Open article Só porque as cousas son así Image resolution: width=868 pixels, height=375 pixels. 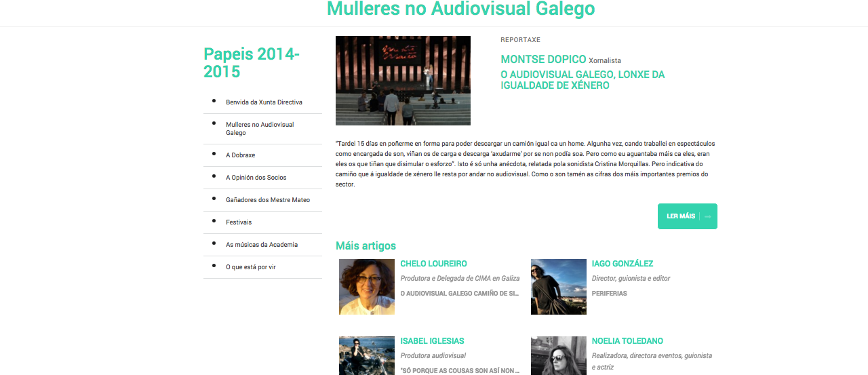[460, 371]
